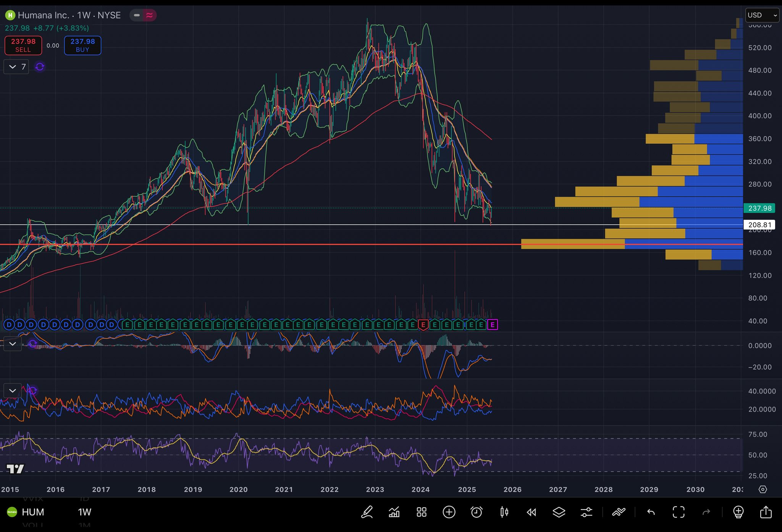Click the magenta upcoming earnings E marker
This screenshot has height=532, width=782.
pos(493,325)
